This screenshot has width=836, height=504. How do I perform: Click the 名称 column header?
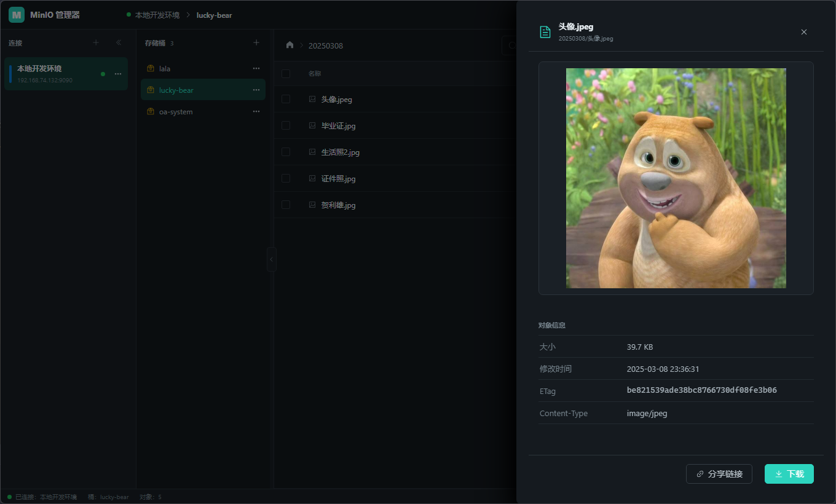pos(315,74)
